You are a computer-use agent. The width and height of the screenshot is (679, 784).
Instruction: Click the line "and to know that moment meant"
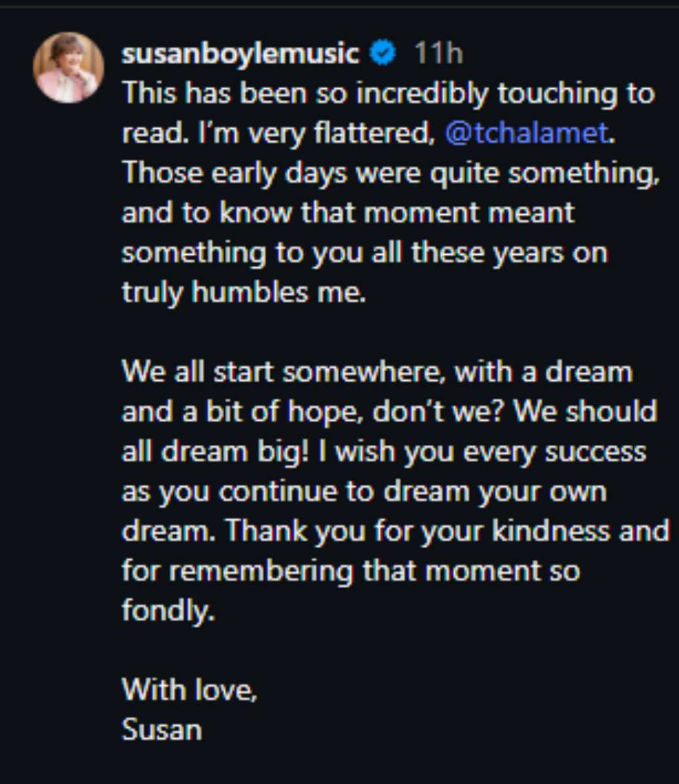point(348,213)
